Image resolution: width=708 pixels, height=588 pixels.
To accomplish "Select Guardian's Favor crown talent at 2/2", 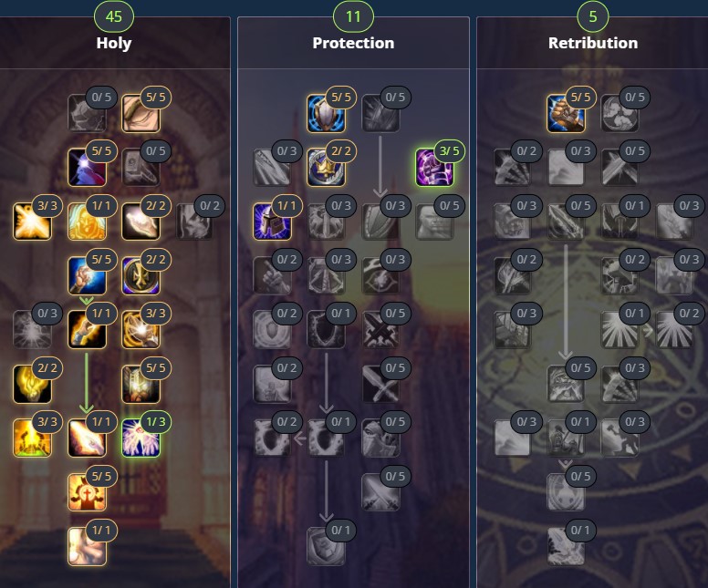I will [x=326, y=167].
